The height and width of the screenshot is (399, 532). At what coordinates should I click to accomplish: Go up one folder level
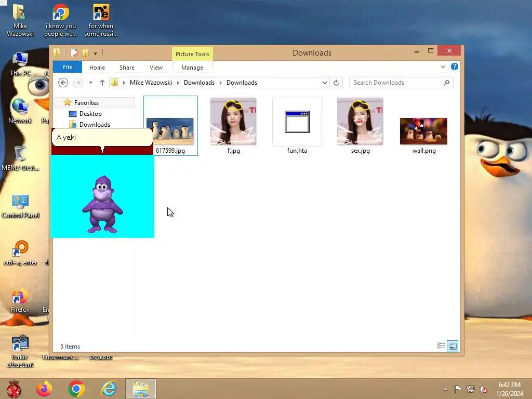point(102,83)
